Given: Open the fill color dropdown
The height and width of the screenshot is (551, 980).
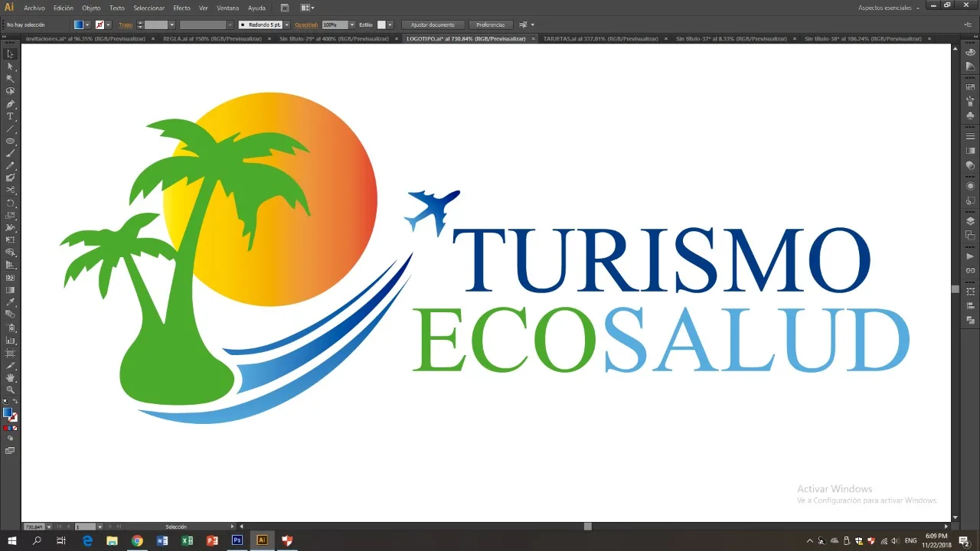Looking at the screenshot, I should 87,24.
